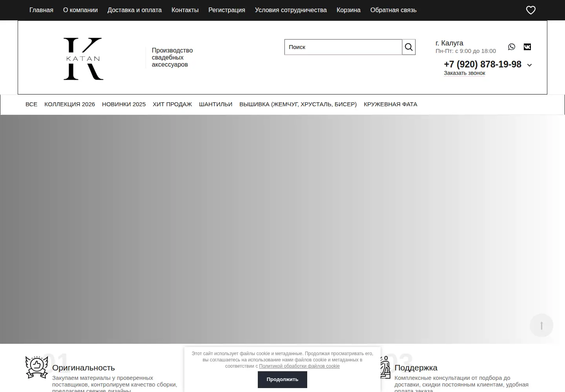The width and height of the screenshot is (565, 392).
Task: Select КОЛЛЕКЦИЯ 2026 category
Action: 69,104
